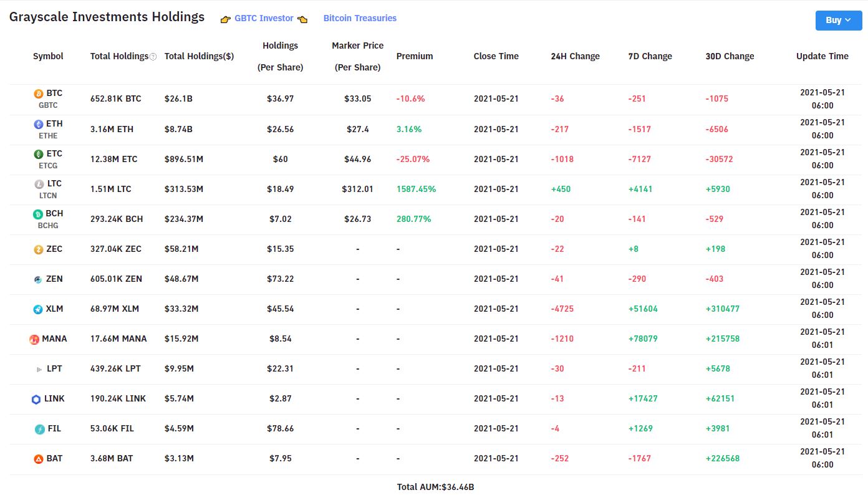Select the GBTC ticker under BTC
The width and height of the screenshot is (868, 495).
pyautogui.click(x=48, y=105)
